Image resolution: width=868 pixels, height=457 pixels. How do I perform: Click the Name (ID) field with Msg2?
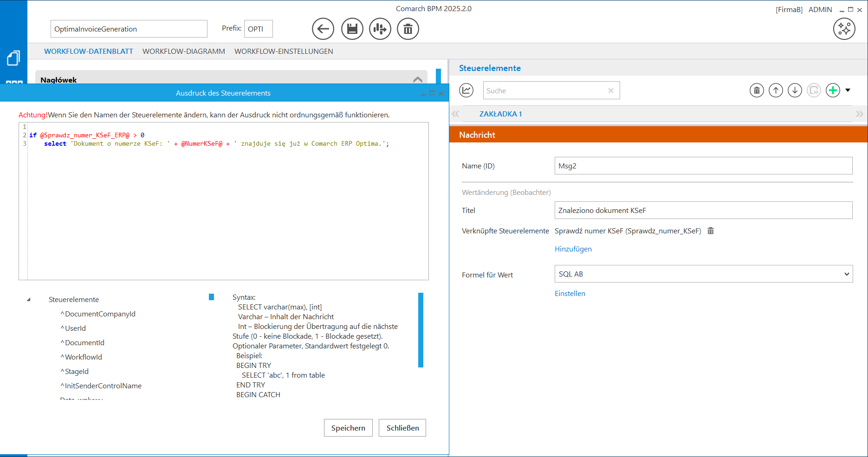tap(703, 166)
